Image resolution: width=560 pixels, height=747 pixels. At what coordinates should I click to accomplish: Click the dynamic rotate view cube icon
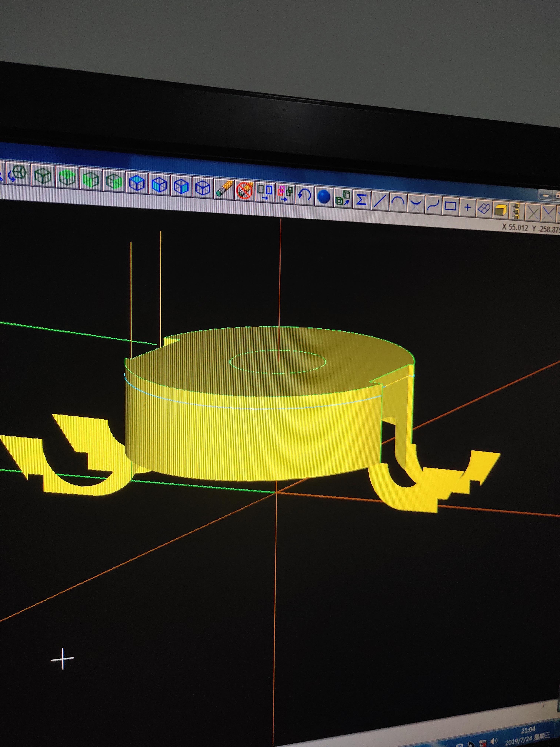(x=18, y=174)
